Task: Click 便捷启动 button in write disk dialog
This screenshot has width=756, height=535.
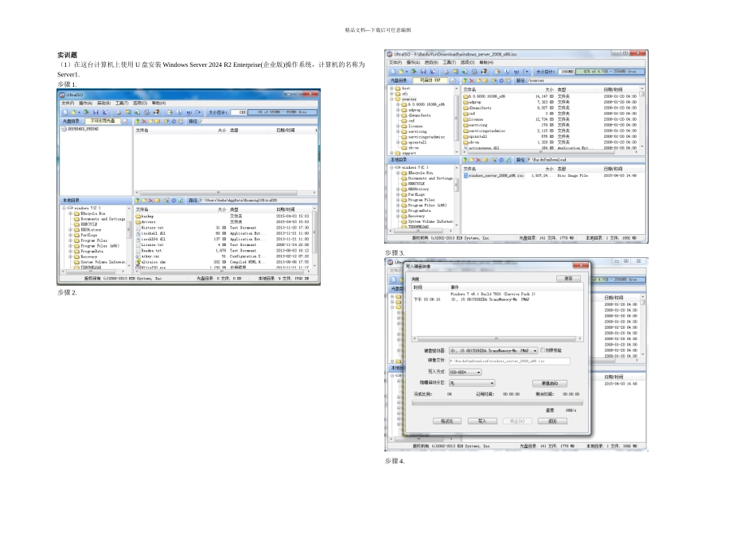Action: (550, 384)
